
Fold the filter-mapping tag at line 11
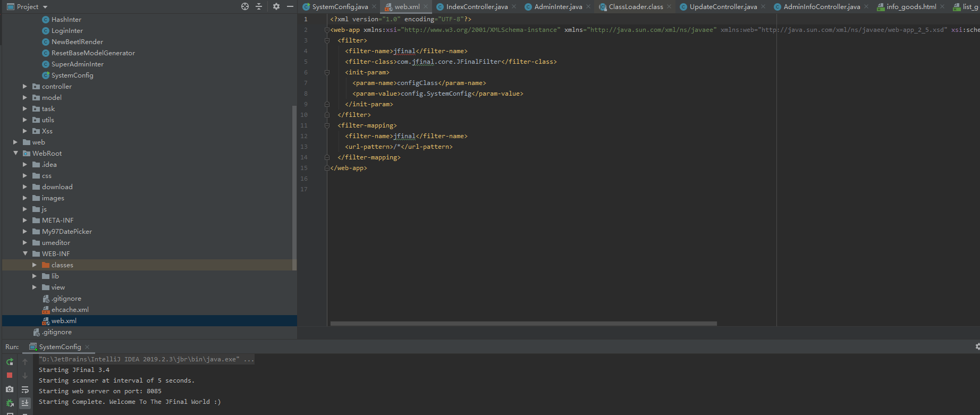tap(327, 125)
